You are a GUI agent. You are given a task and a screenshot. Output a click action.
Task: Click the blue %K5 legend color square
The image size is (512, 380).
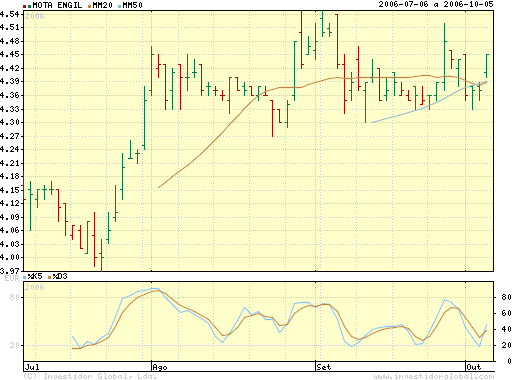(x=25, y=277)
